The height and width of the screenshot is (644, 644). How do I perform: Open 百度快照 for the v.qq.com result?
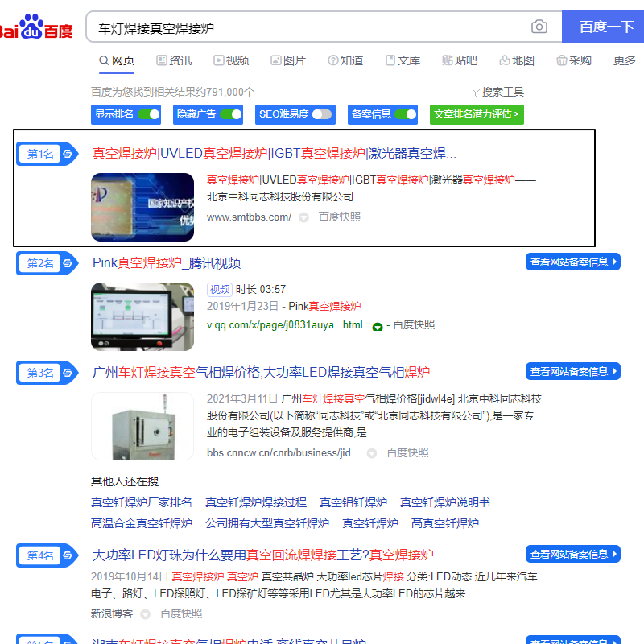(x=414, y=325)
